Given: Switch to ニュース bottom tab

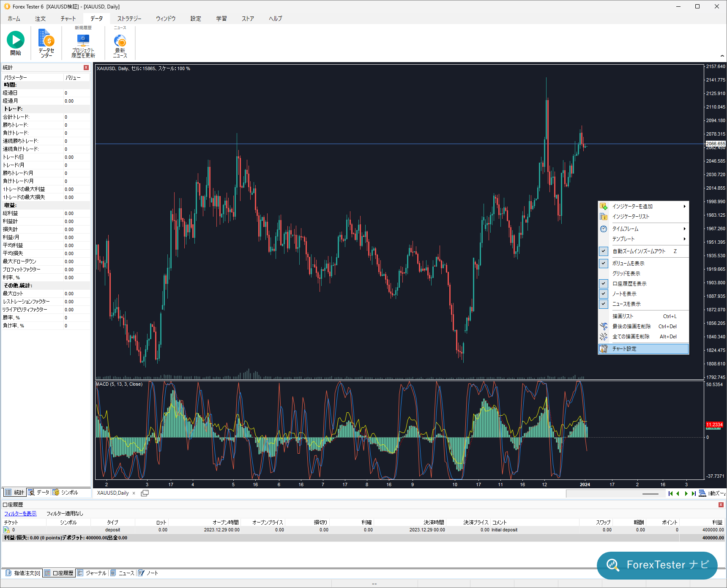Looking at the screenshot, I should tap(122, 573).
